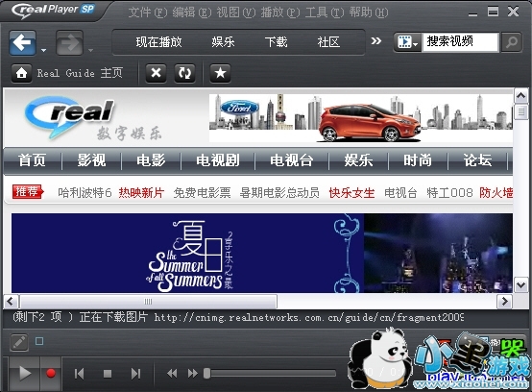The width and height of the screenshot is (532, 392).
Task: Click the pencil edit clip info icon
Action: click(19, 342)
